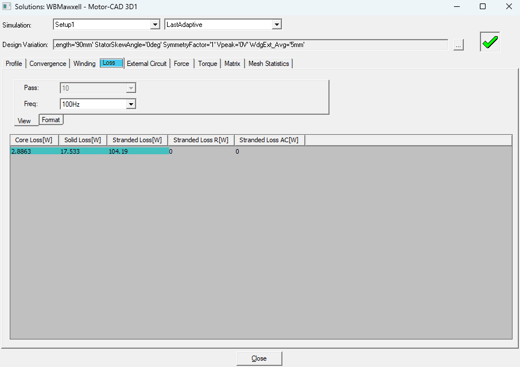Viewport: 520px width, 367px height.
Task: Open the Mesh Statistics tab
Action: point(269,63)
